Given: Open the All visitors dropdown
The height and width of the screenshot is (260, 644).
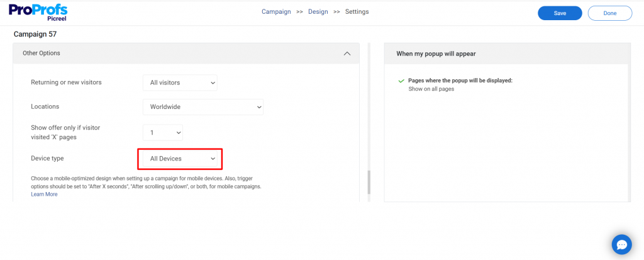Looking at the screenshot, I should (180, 82).
